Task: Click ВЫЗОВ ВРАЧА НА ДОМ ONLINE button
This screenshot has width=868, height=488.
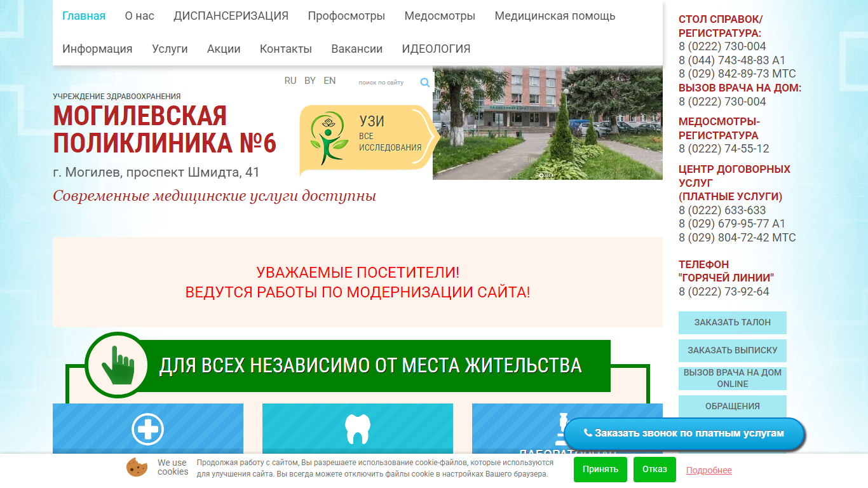Action: (x=733, y=378)
